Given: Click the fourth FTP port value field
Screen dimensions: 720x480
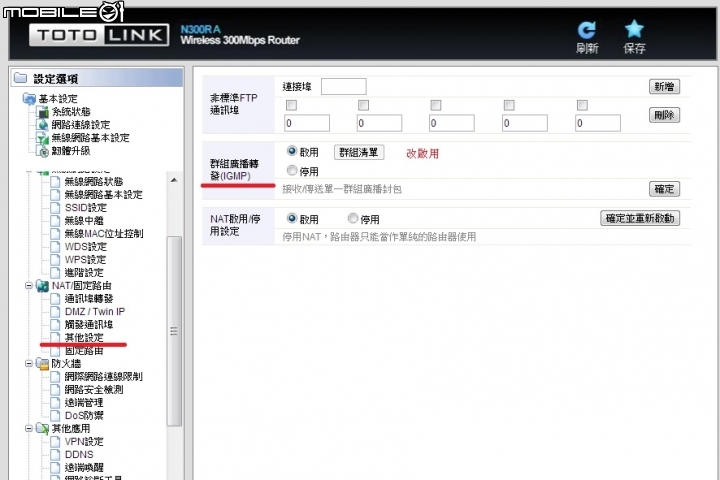Looking at the screenshot, I should tap(524, 123).
